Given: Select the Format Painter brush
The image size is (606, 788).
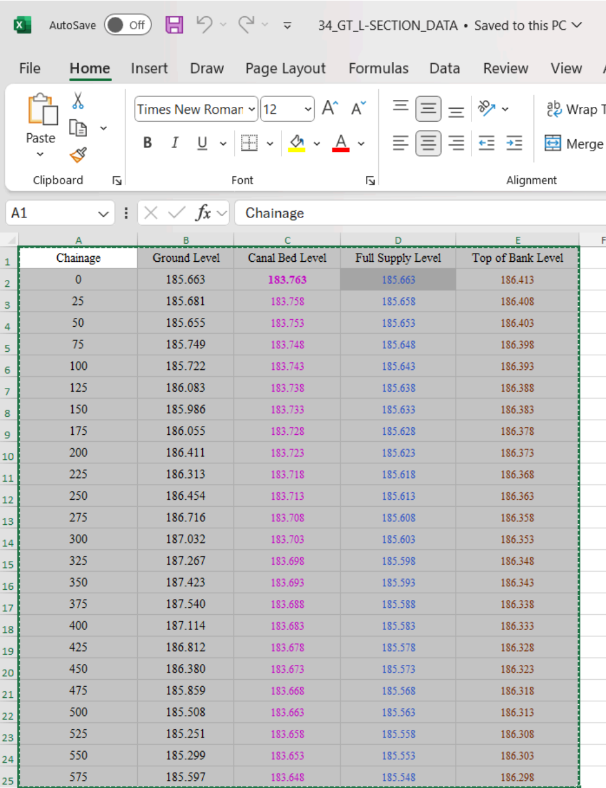Looking at the screenshot, I should pyautogui.click(x=78, y=154).
